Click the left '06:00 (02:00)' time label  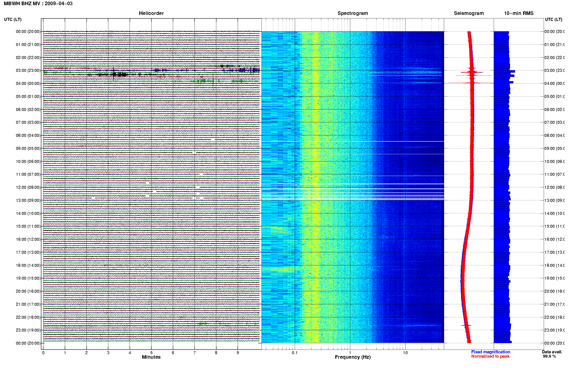28,109
